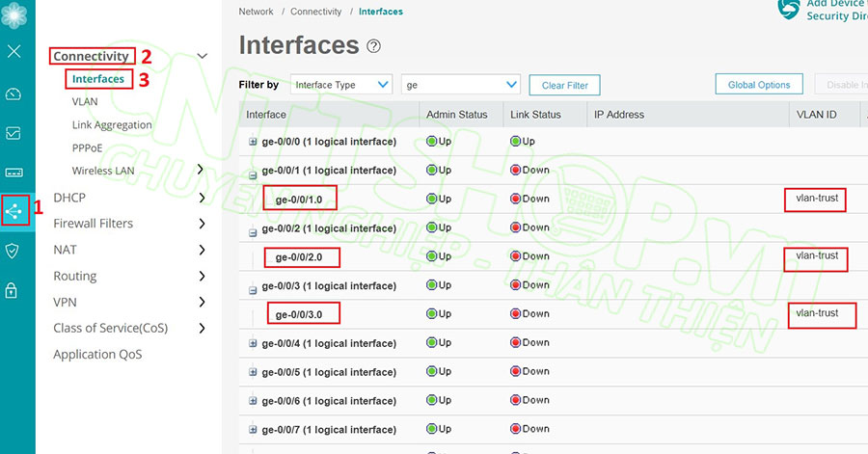Open the ge filter value dropdown

click(460, 85)
